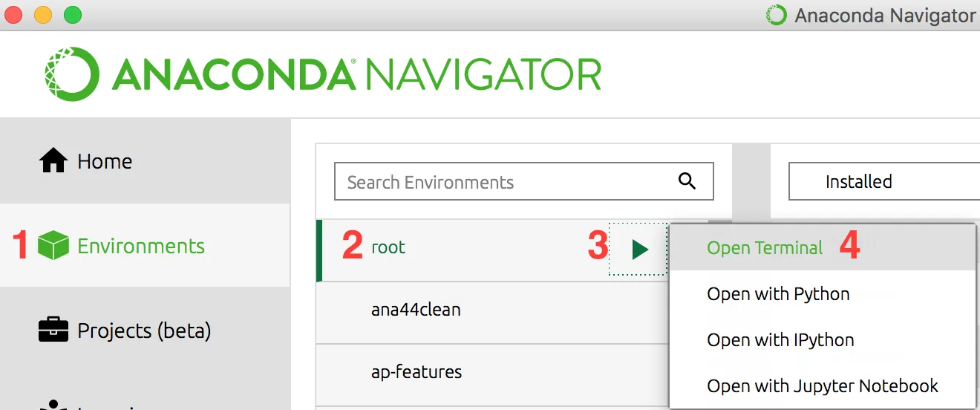
Task: Click the Anaconda Navigator logo circle
Action: tap(71, 74)
